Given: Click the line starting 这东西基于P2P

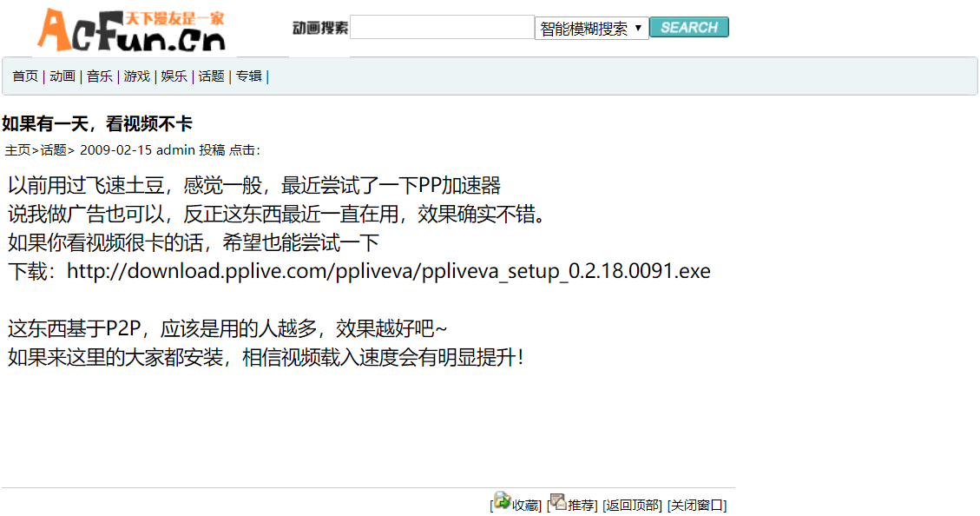Looking at the screenshot, I should point(227,328).
